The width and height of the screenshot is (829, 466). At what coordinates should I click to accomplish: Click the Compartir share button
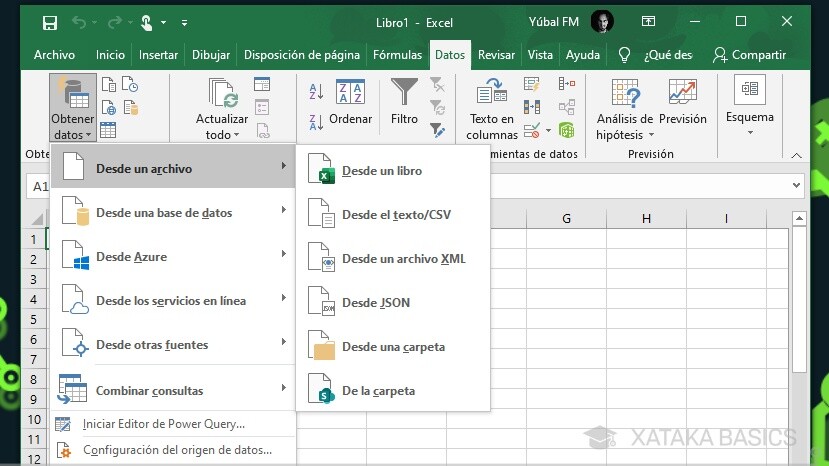pos(749,55)
